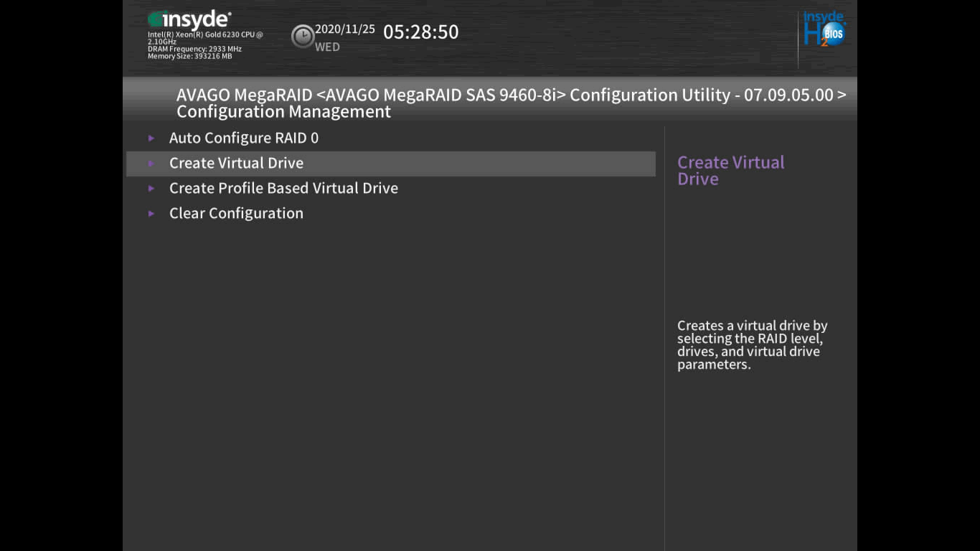
Task: Click the Insyde logo in header
Action: click(x=189, y=20)
